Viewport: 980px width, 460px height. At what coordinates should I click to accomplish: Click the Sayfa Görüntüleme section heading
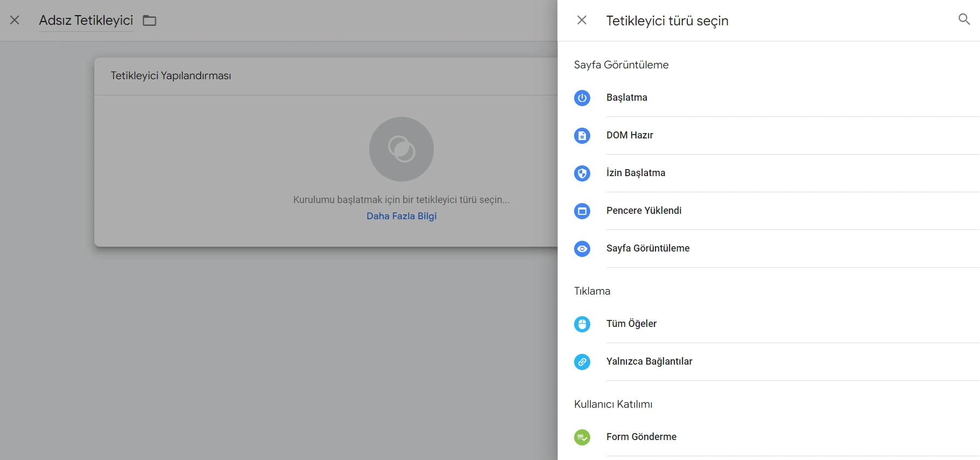click(x=622, y=65)
